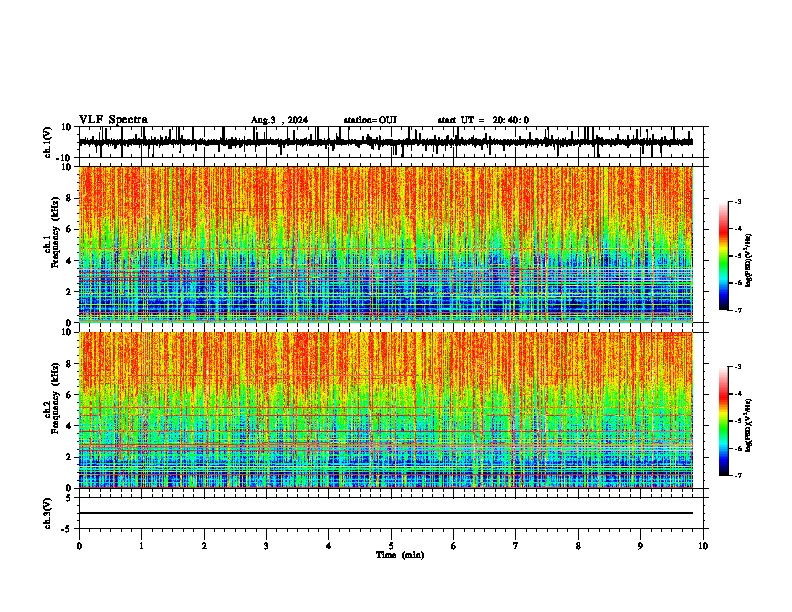Click the ch.3 flat line trace

(x=386, y=513)
